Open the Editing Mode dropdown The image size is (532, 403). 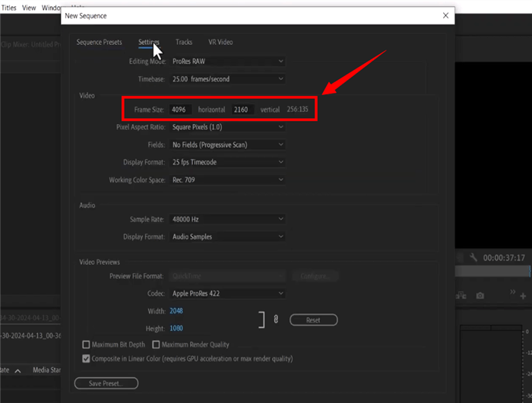[228, 61]
